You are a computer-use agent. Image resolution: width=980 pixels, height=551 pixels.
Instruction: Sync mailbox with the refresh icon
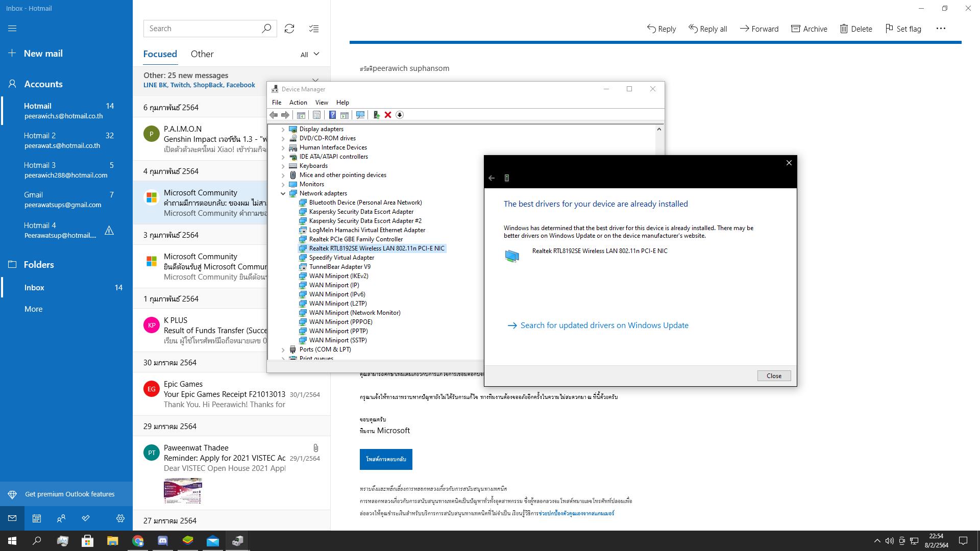[x=289, y=29]
